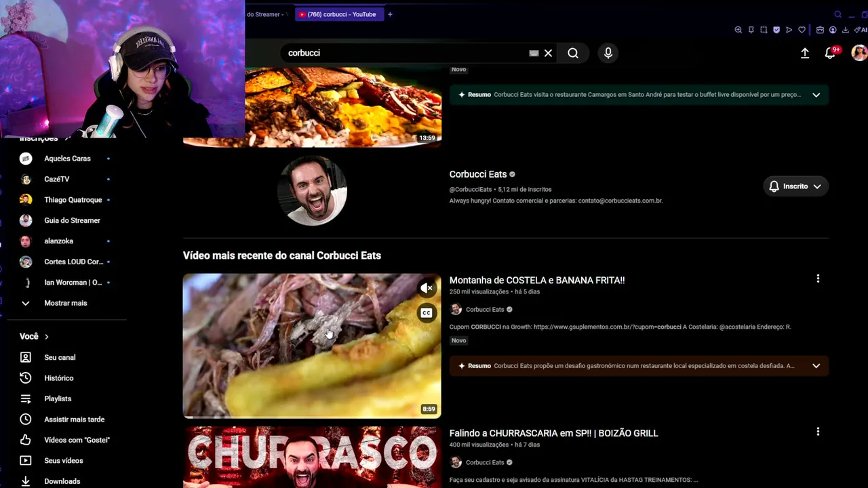Open the CHURRASCO video thumbnail
This screenshot has width=868, height=488.
pos(312,457)
